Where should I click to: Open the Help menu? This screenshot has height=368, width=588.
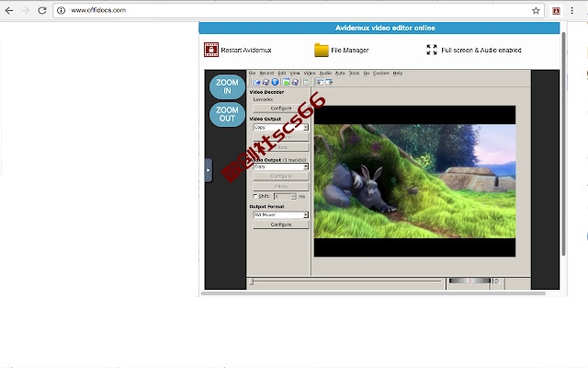coord(398,74)
